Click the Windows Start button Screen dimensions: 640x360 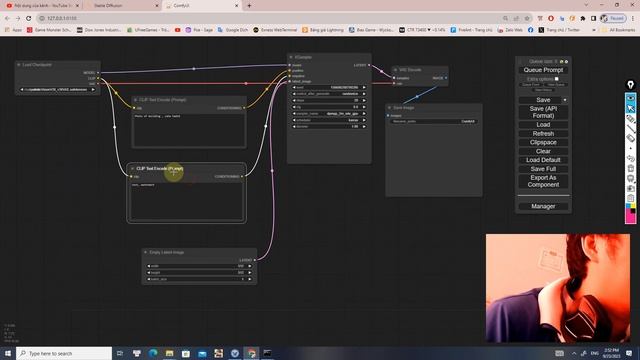tap(8, 353)
